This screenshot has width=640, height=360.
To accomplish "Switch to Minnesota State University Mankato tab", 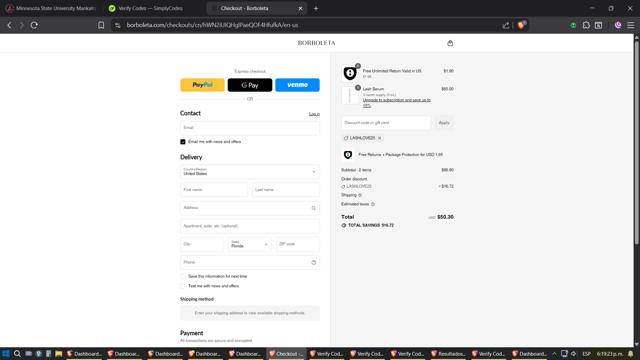I will click(51, 8).
